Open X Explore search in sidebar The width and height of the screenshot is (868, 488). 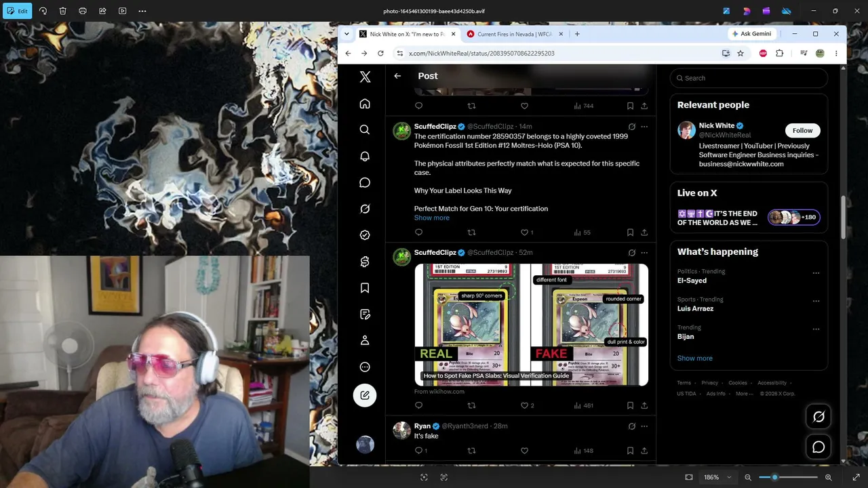tap(365, 130)
